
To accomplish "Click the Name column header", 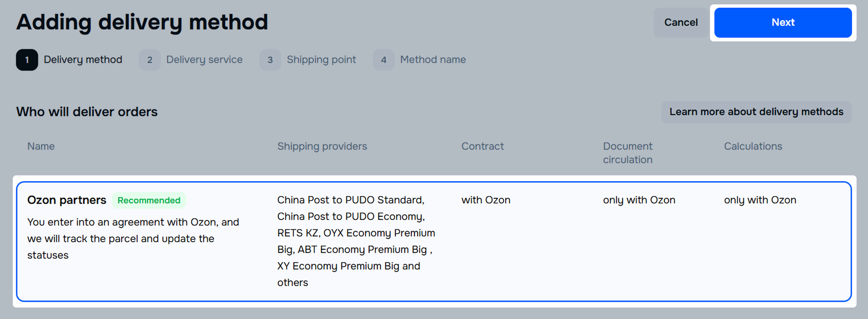I will tap(41, 146).
